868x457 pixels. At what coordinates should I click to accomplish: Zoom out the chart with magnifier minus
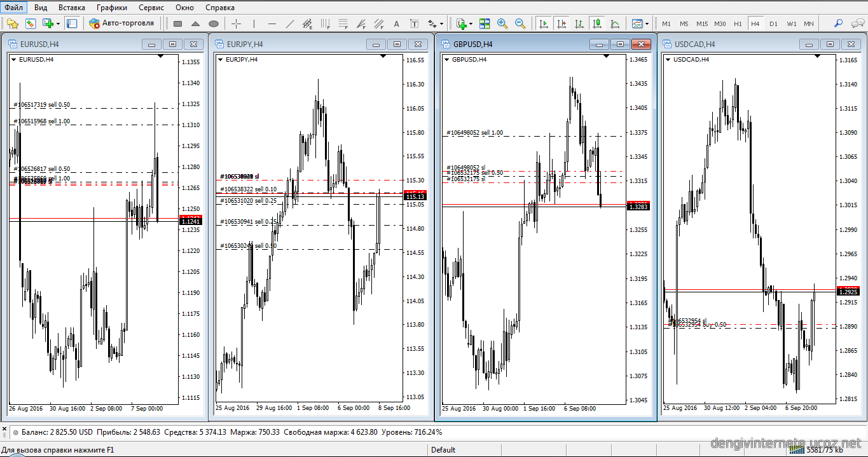pos(520,24)
